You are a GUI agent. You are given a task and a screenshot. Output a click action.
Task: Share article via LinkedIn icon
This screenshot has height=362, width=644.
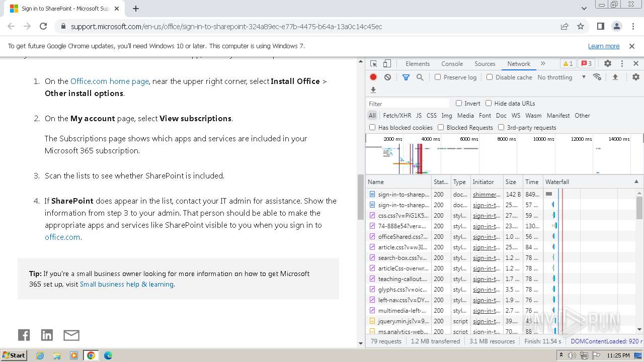click(47, 335)
